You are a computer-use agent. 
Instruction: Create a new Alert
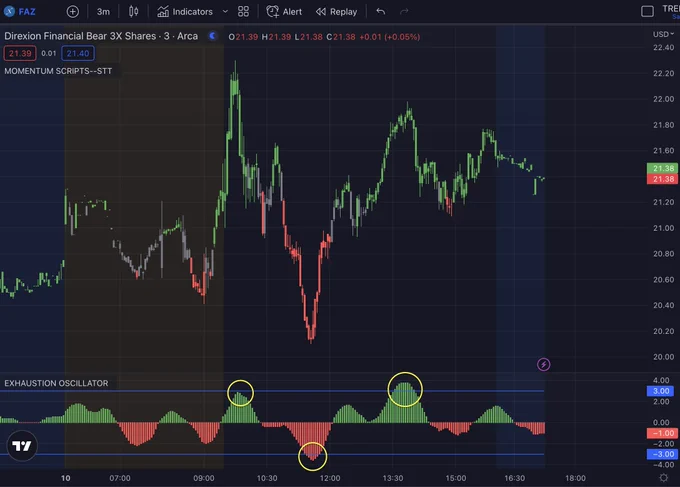pyautogui.click(x=284, y=12)
